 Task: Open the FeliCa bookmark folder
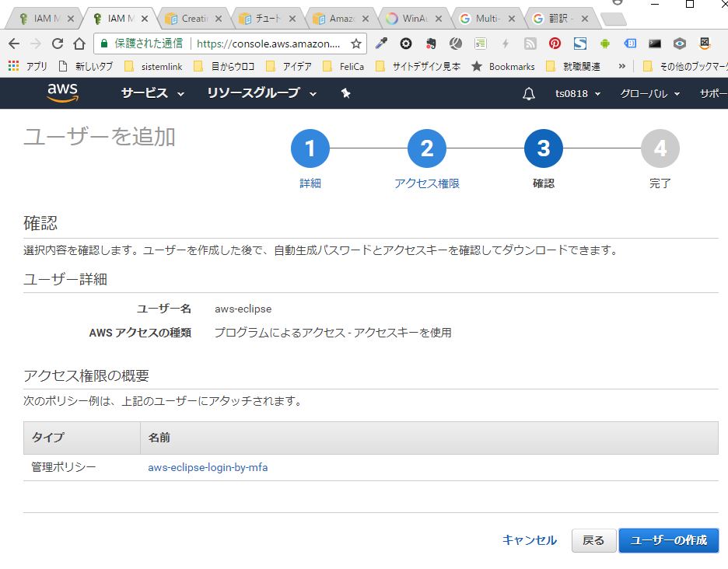pyautogui.click(x=344, y=66)
